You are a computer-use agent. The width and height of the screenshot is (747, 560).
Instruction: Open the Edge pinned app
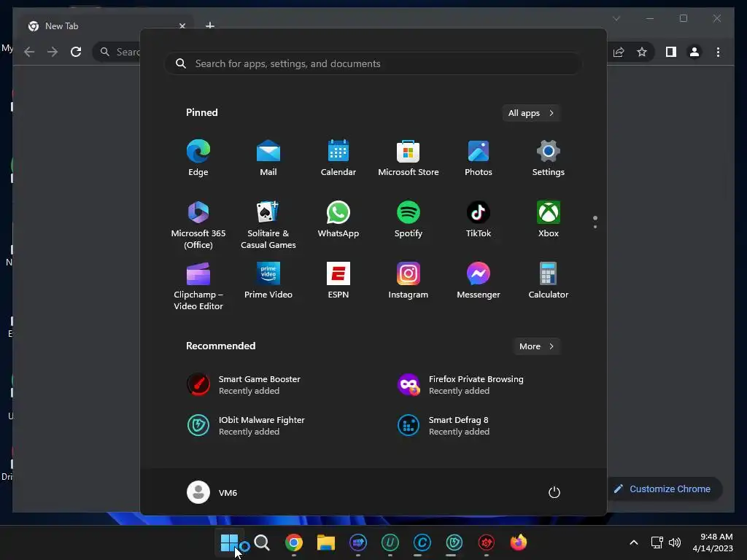coord(198,158)
